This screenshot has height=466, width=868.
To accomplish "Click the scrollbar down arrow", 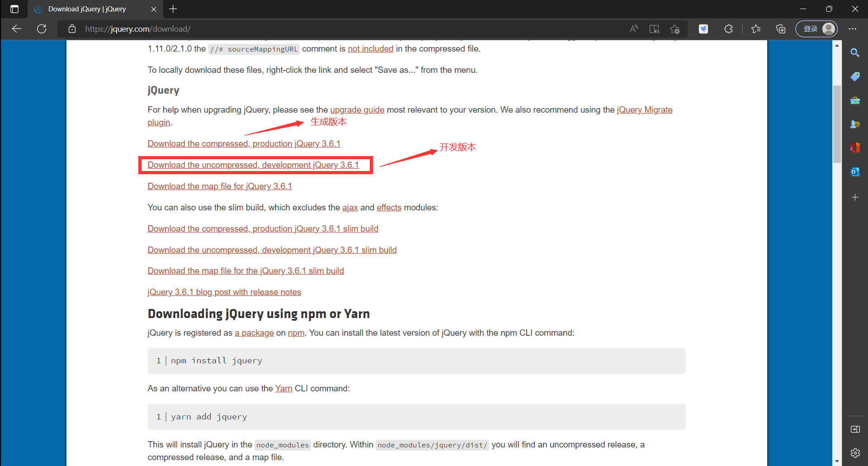I will pos(837,461).
